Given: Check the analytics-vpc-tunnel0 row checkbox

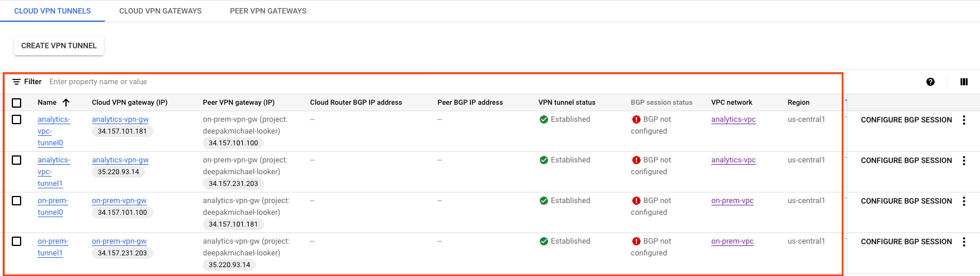Looking at the screenshot, I should pyautogui.click(x=17, y=119).
